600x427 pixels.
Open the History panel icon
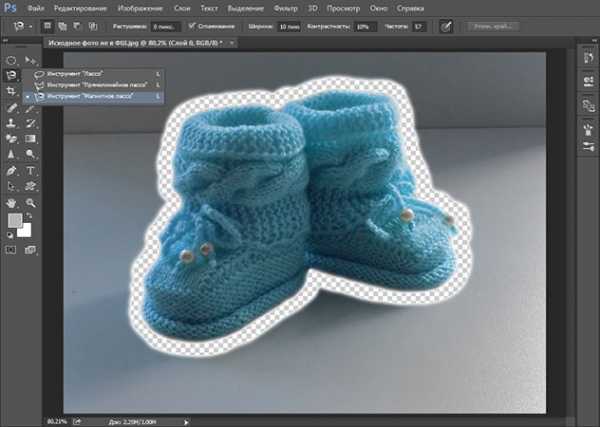point(589,58)
